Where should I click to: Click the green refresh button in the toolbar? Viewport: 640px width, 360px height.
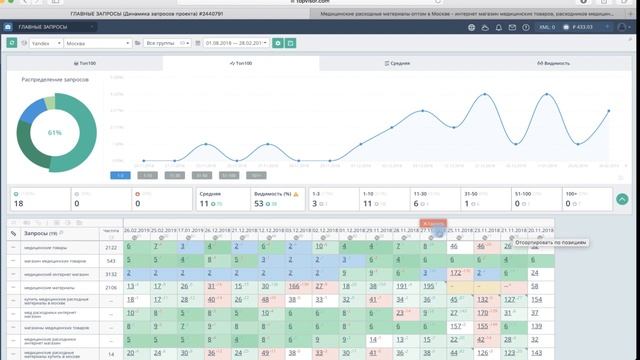[x=12, y=43]
